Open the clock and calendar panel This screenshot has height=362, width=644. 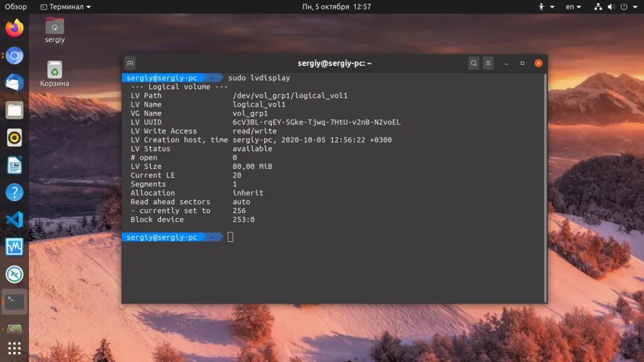click(336, 6)
